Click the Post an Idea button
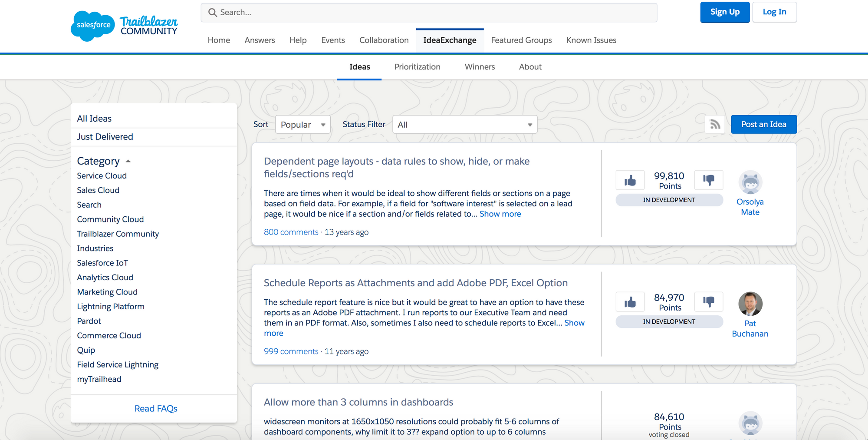The height and width of the screenshot is (440, 868). [764, 124]
